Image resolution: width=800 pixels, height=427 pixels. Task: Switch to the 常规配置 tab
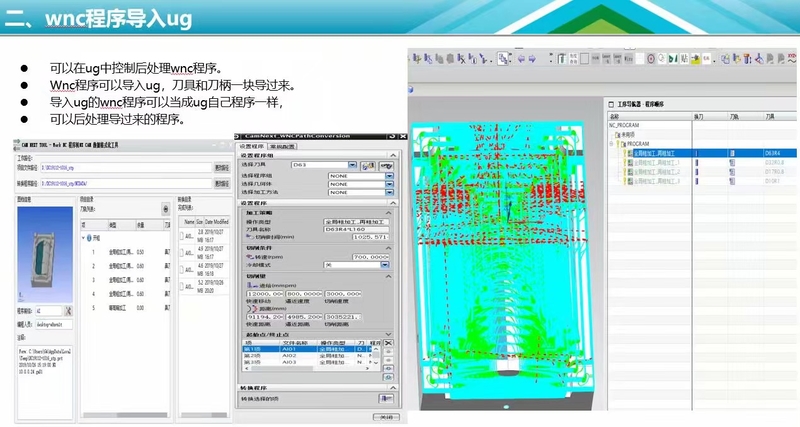(283, 146)
